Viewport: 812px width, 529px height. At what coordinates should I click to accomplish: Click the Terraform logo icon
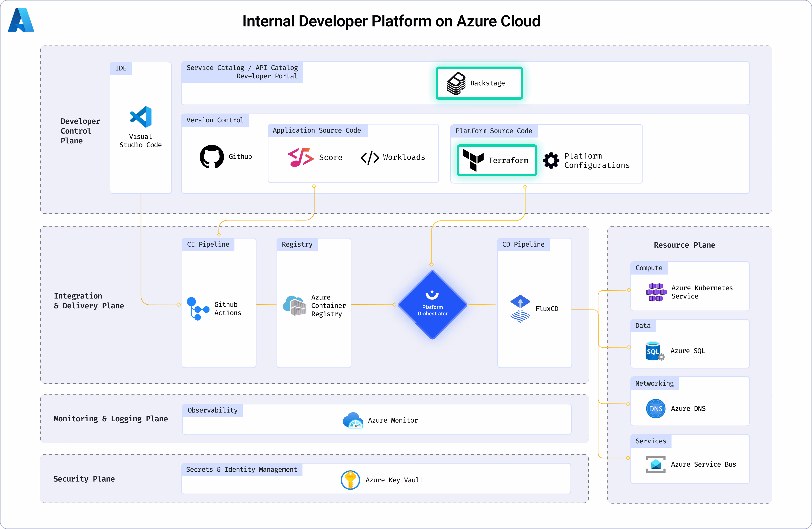(x=473, y=160)
